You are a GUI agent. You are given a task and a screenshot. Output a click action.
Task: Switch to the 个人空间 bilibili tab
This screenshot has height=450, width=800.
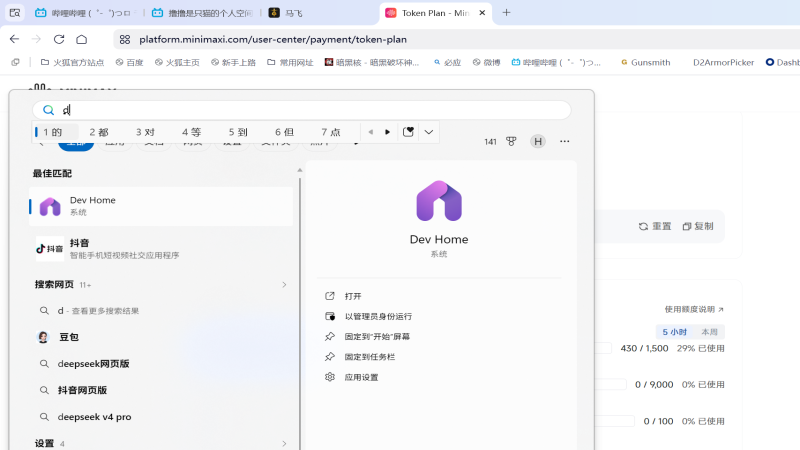203,13
